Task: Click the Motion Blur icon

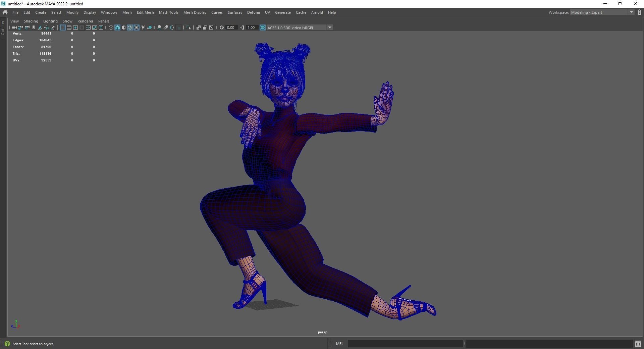Action: 166,28
